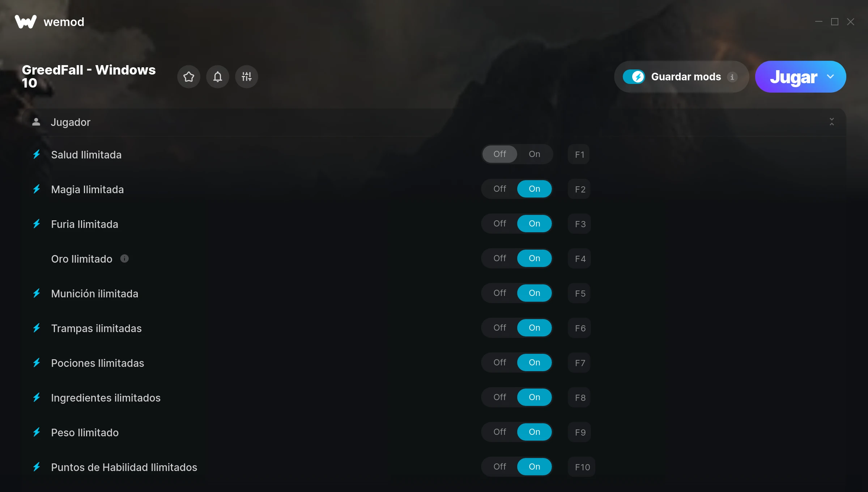The image size is (868, 492).
Task: Click the F5 hotkey for Munición ilimitada
Action: click(x=580, y=293)
